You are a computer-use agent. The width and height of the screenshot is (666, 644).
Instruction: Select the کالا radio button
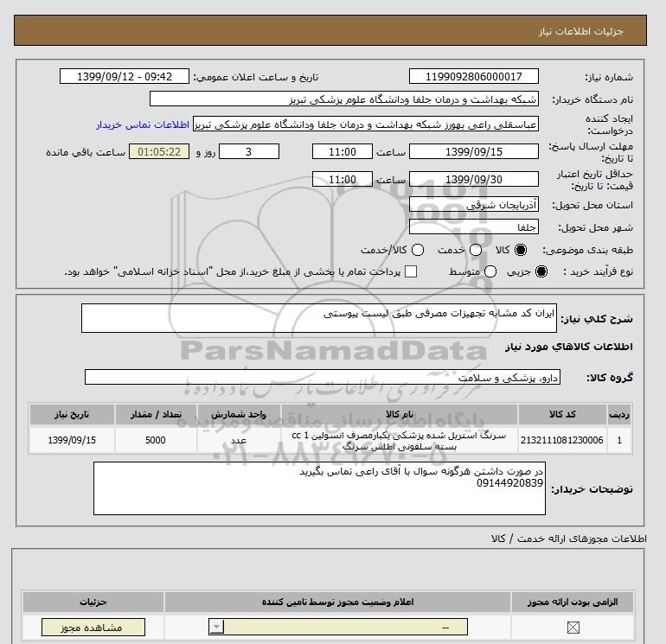521,250
